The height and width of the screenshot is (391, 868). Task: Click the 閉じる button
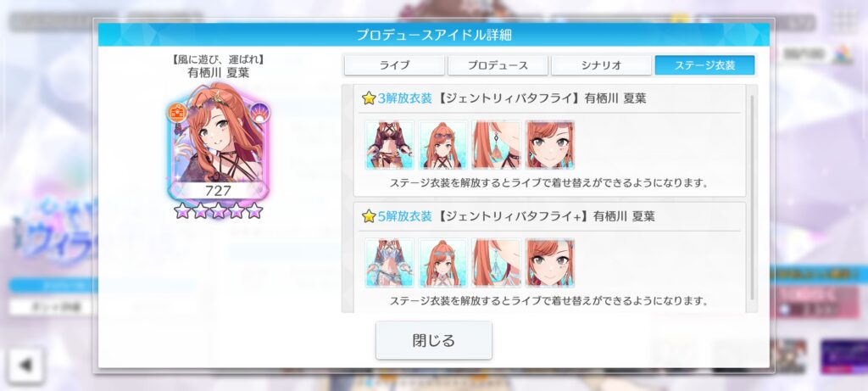tap(433, 340)
